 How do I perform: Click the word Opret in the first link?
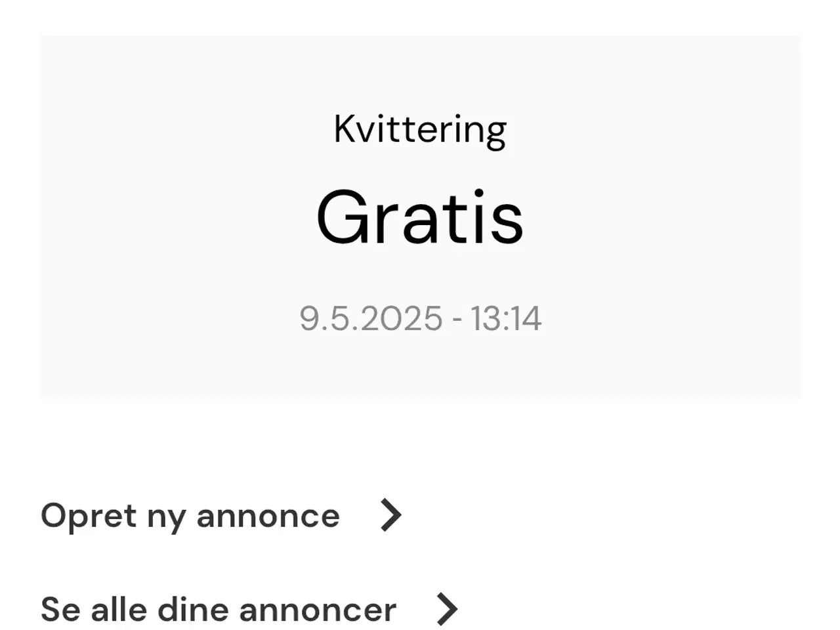click(x=89, y=516)
